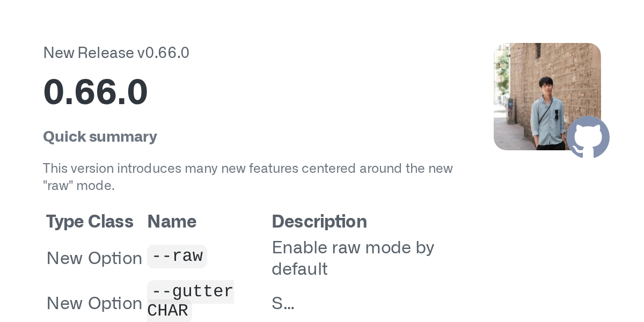Click "New" in the --gutter row

click(x=64, y=303)
